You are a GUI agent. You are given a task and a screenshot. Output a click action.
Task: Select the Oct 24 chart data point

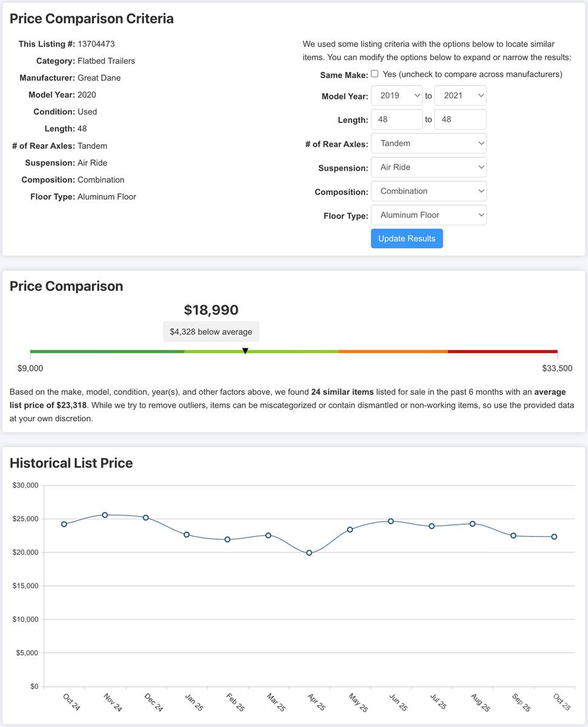(64, 524)
